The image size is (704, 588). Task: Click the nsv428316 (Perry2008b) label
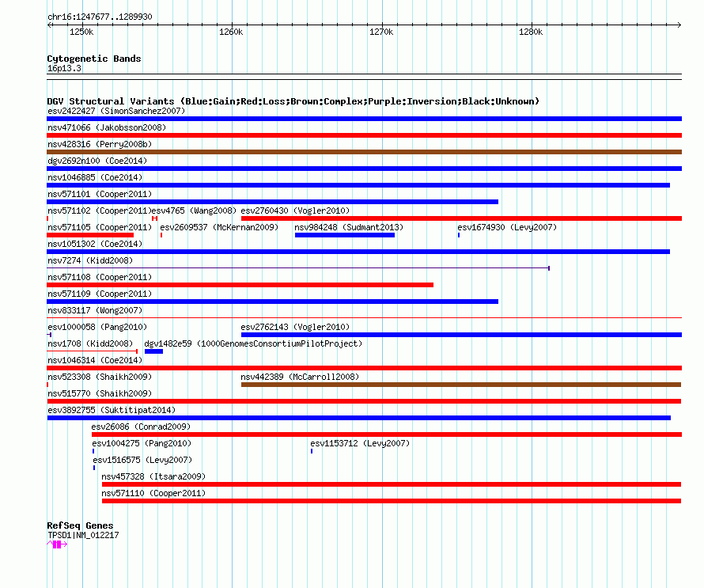[x=100, y=144]
